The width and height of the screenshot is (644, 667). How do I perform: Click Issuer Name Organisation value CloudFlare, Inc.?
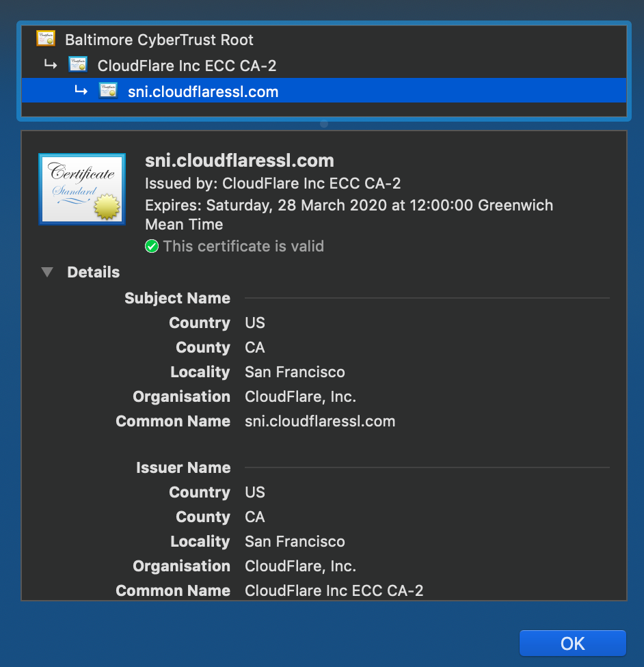pos(301,566)
